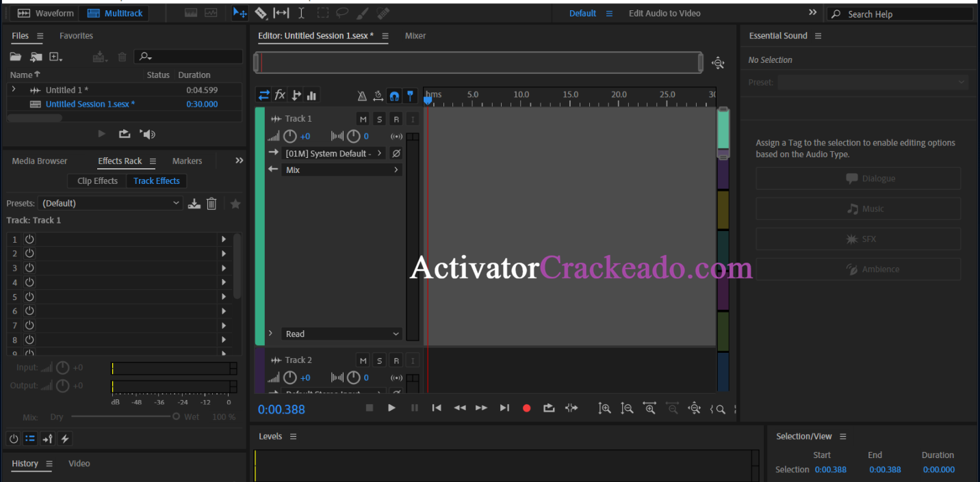Open the Read automation mode dropdown

click(x=341, y=334)
